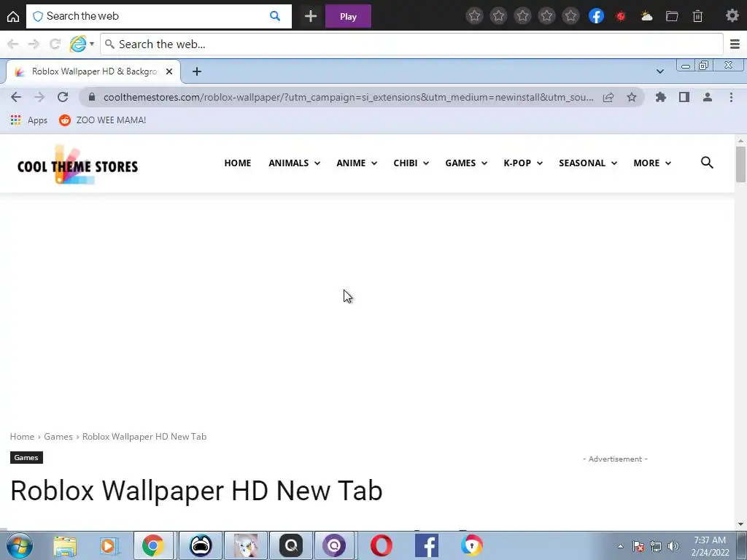The image size is (747, 560).
Task: Click the blue search magnifier in top bar
Action: tap(275, 16)
